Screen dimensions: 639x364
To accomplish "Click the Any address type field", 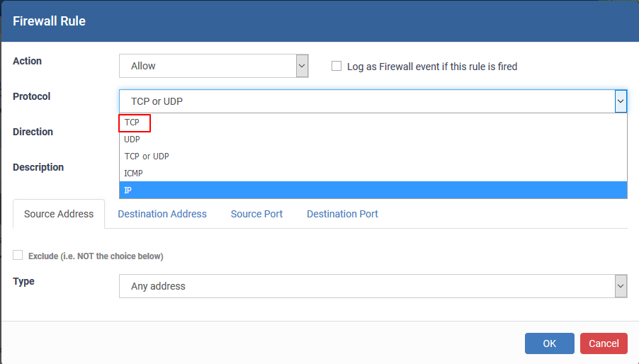I will click(367, 286).
